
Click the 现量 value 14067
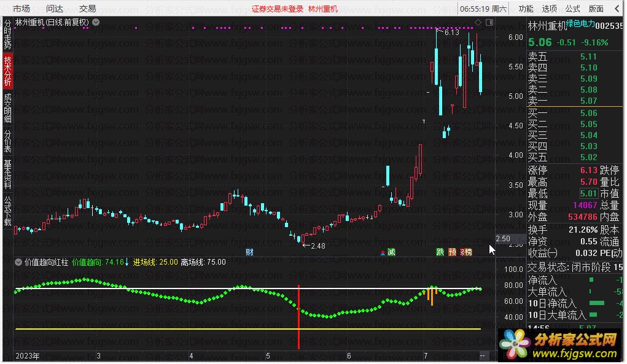click(x=585, y=205)
